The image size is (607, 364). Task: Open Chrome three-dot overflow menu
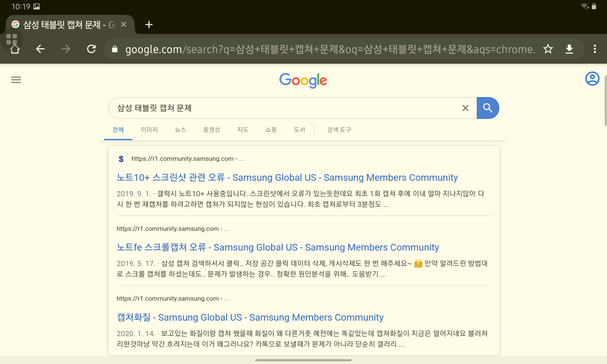(595, 49)
